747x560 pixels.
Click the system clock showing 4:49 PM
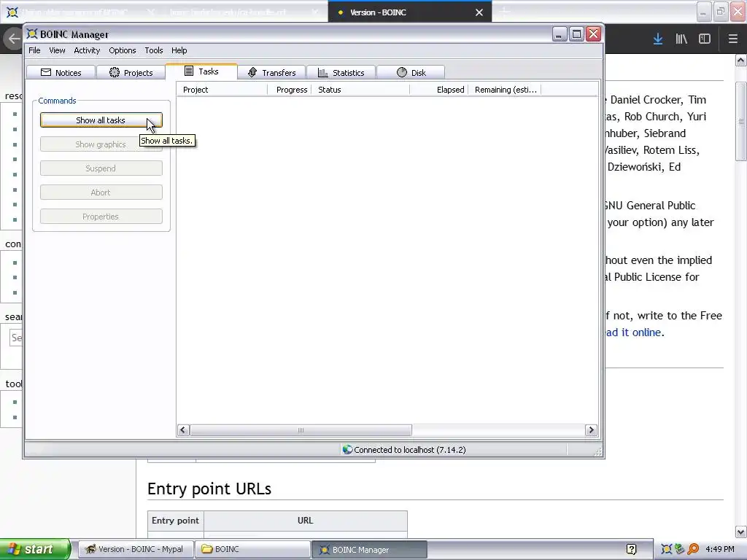coord(720,549)
